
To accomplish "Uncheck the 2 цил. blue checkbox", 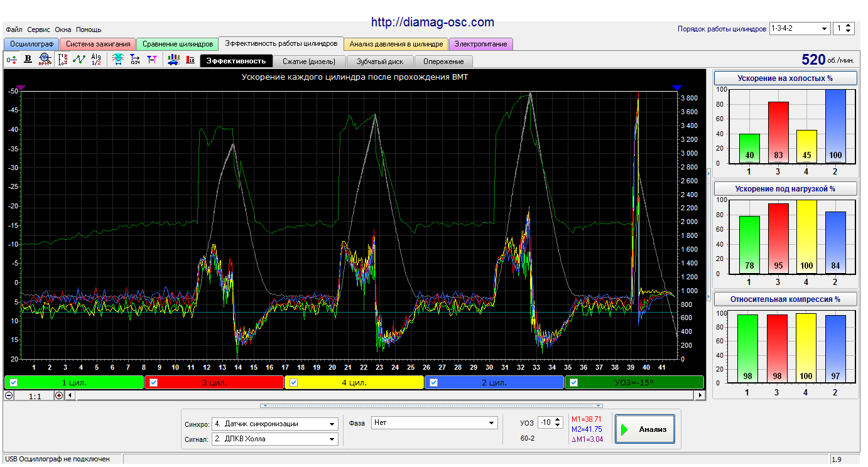I will pos(434,382).
